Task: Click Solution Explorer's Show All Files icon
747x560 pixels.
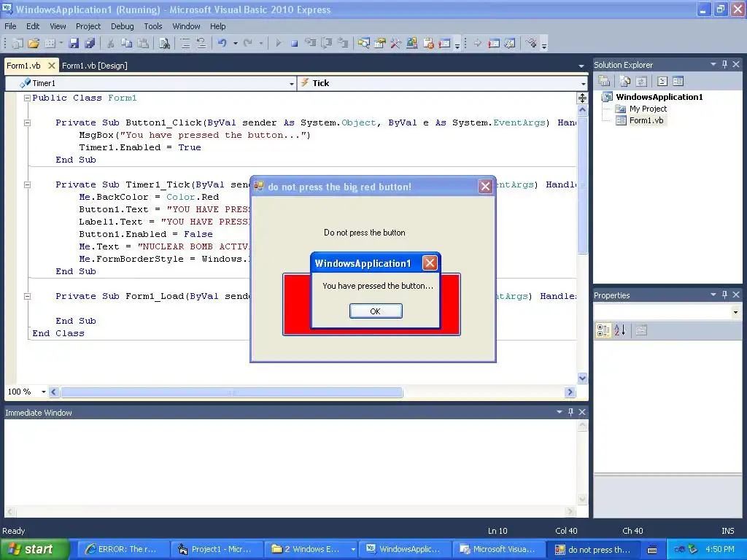Action: 624,82
